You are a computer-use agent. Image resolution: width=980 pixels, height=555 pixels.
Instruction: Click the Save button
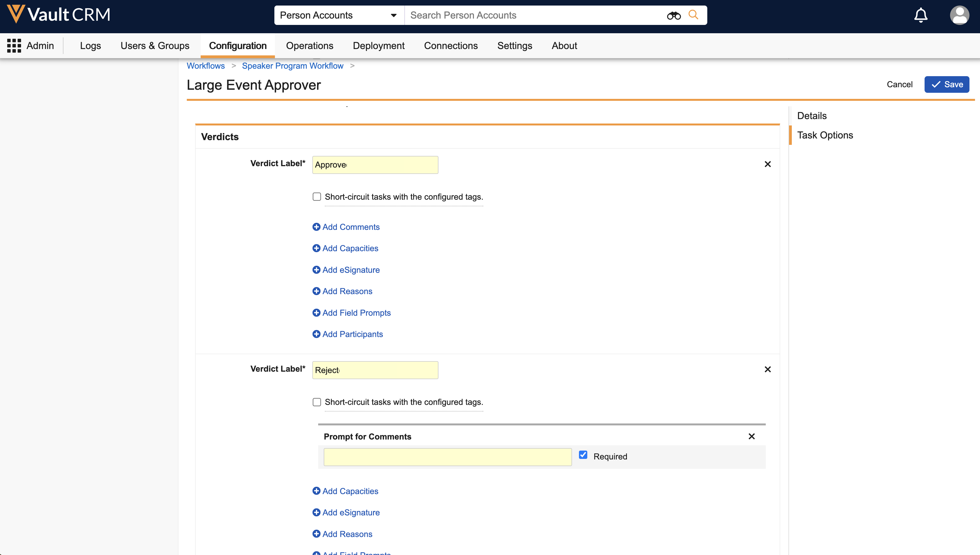[946, 85]
